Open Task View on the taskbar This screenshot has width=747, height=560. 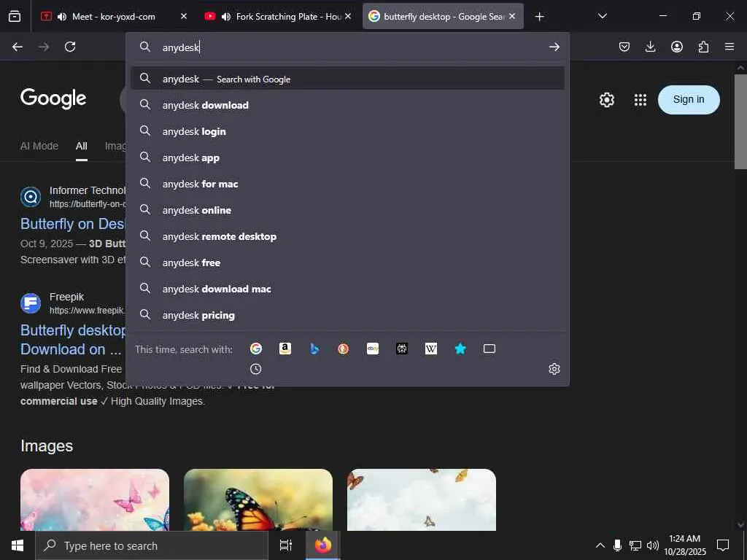tap(286, 545)
